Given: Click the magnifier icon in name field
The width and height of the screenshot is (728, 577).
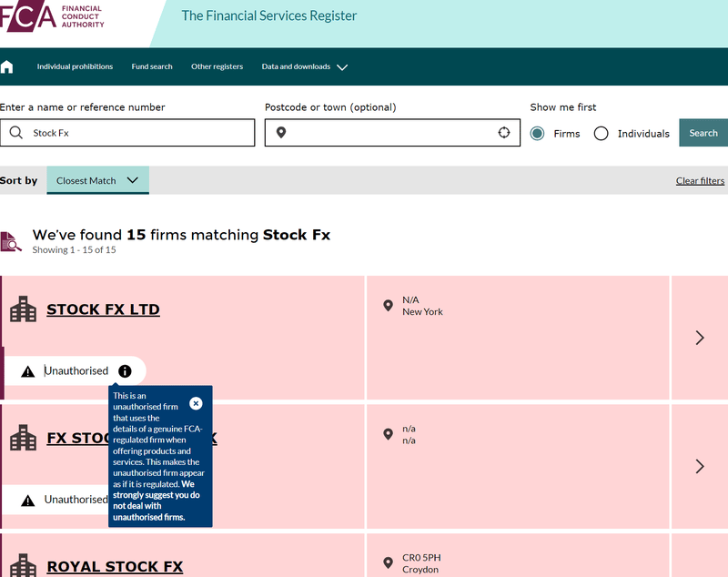Looking at the screenshot, I should (x=15, y=133).
